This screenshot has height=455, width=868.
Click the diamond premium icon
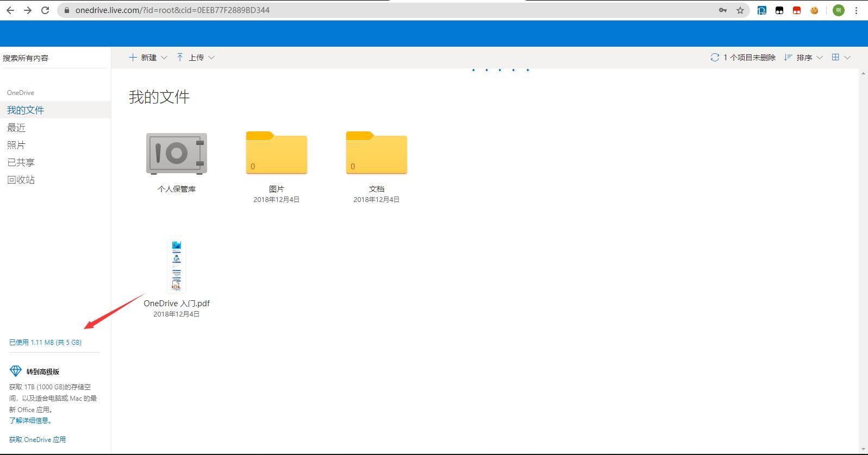point(16,371)
